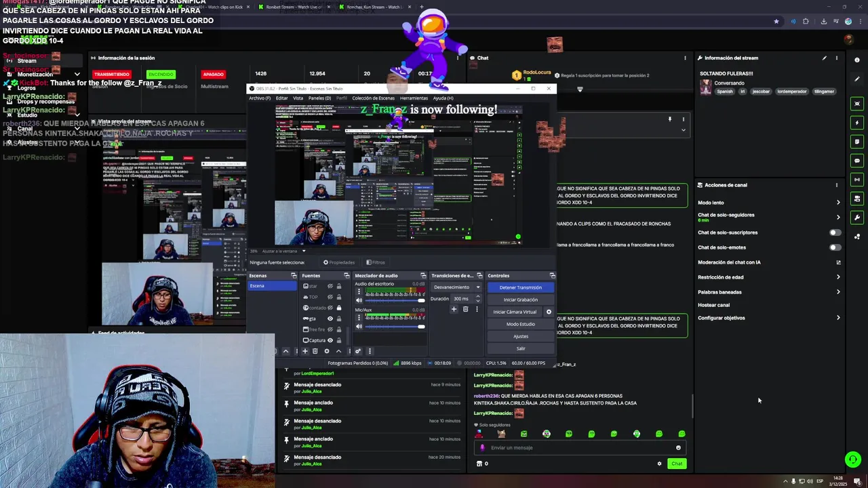
Task: Toggle Chat de solo-suscriptores switch
Action: click(x=835, y=232)
